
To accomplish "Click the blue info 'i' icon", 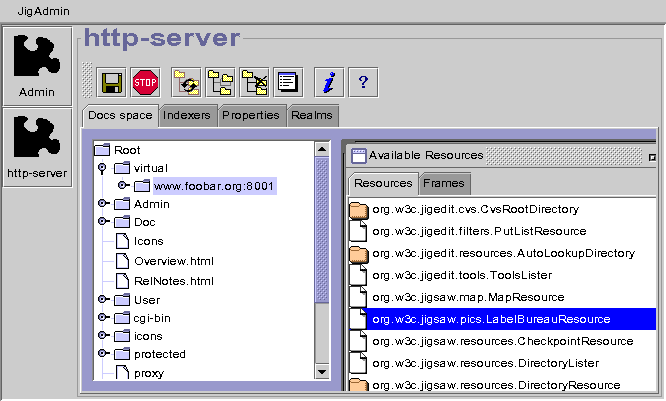I will tap(328, 81).
